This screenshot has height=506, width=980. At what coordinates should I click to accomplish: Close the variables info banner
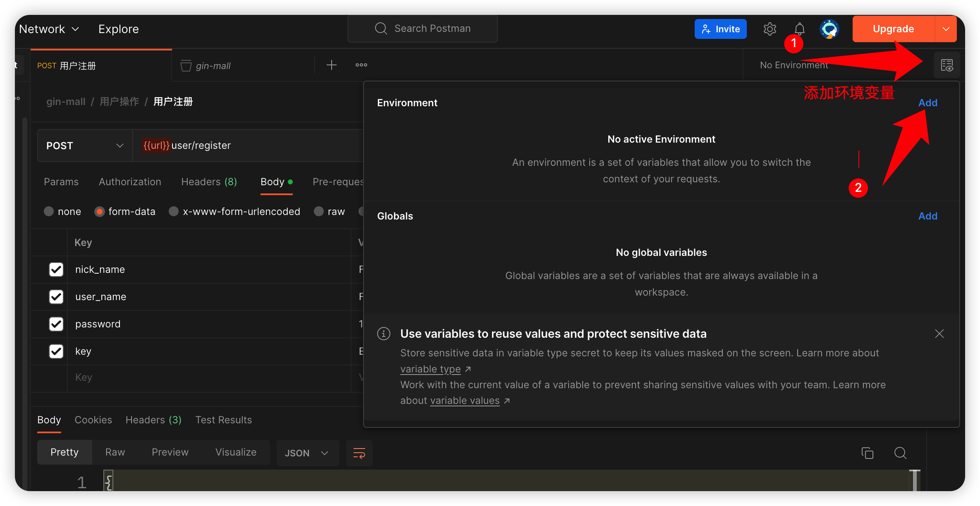pyautogui.click(x=939, y=334)
